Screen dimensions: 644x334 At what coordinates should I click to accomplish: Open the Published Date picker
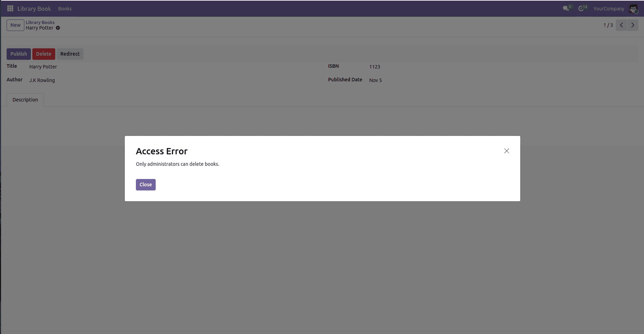click(376, 80)
